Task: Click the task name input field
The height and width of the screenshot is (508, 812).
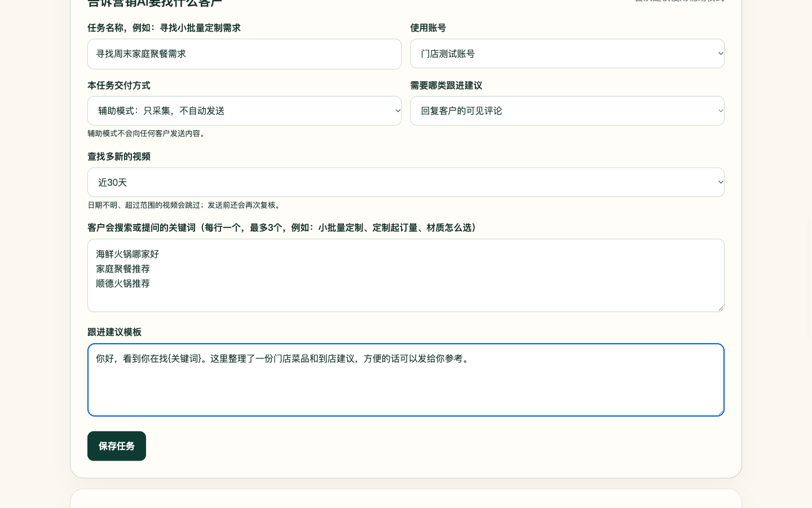Action: [x=244, y=54]
